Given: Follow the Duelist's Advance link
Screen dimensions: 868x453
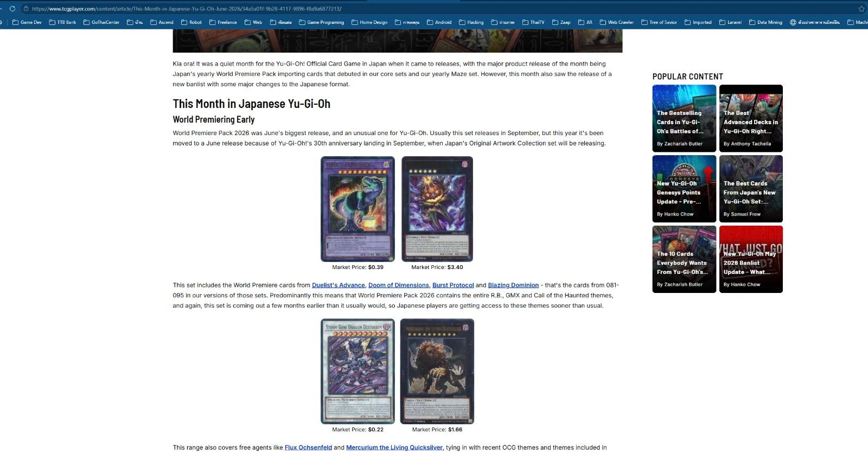Looking at the screenshot, I should [339, 285].
